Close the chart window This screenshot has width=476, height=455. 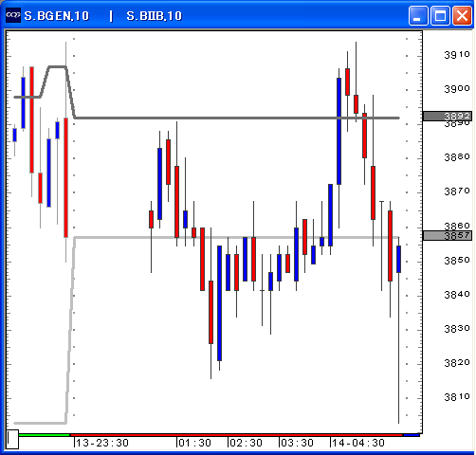[462, 15]
